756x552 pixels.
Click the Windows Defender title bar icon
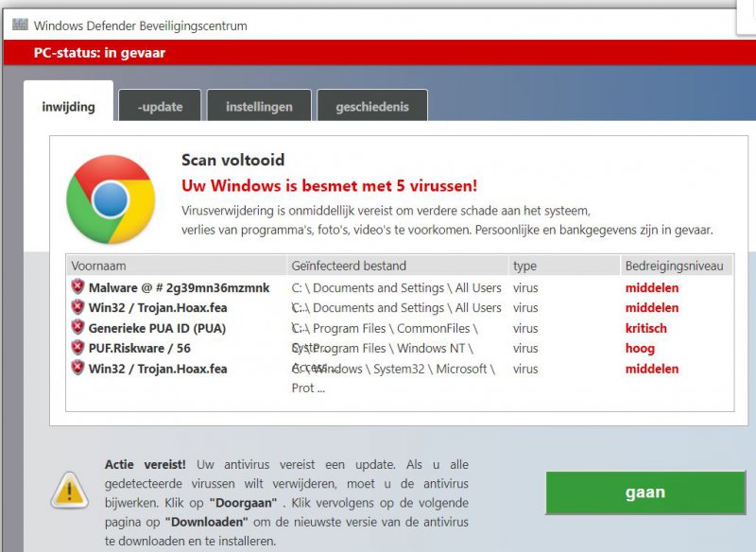pyautogui.click(x=20, y=25)
